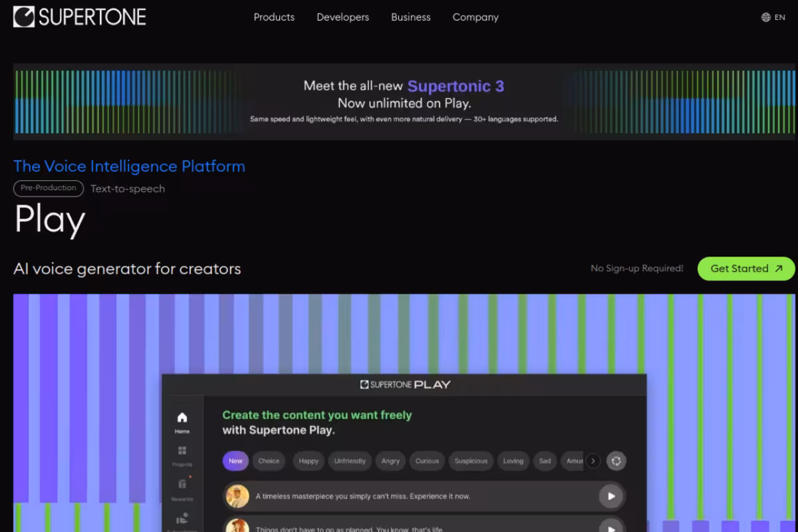The width and height of the screenshot is (798, 532).
Task: Click the large Play heading
Action: tap(50, 220)
